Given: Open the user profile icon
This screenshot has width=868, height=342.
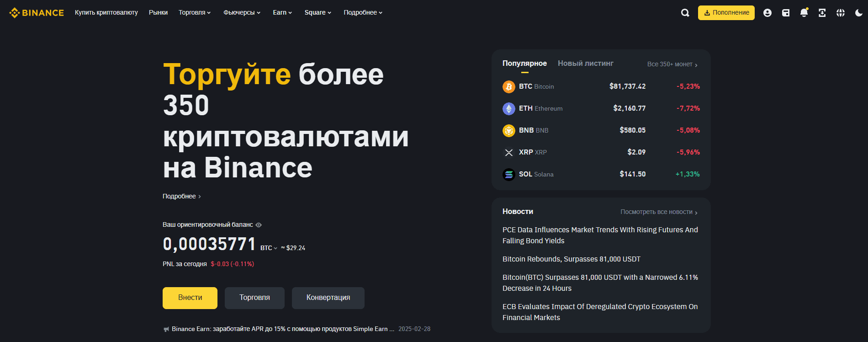Looking at the screenshot, I should 767,13.
